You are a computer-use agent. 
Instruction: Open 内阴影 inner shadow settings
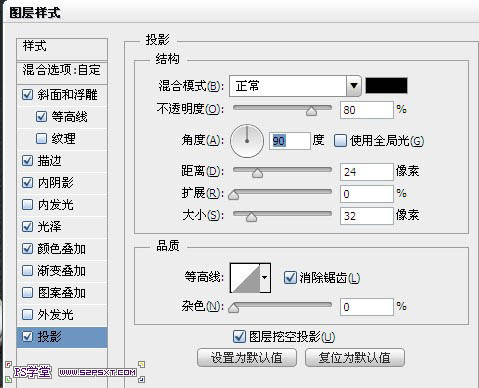click(x=55, y=183)
